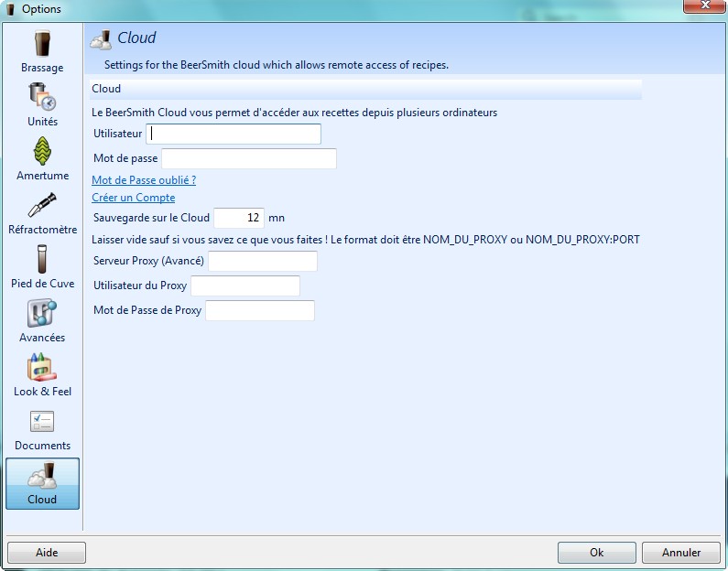728x571 pixels.
Task: Focus the Mot de Passe de Proxy field
Action: pos(260,311)
